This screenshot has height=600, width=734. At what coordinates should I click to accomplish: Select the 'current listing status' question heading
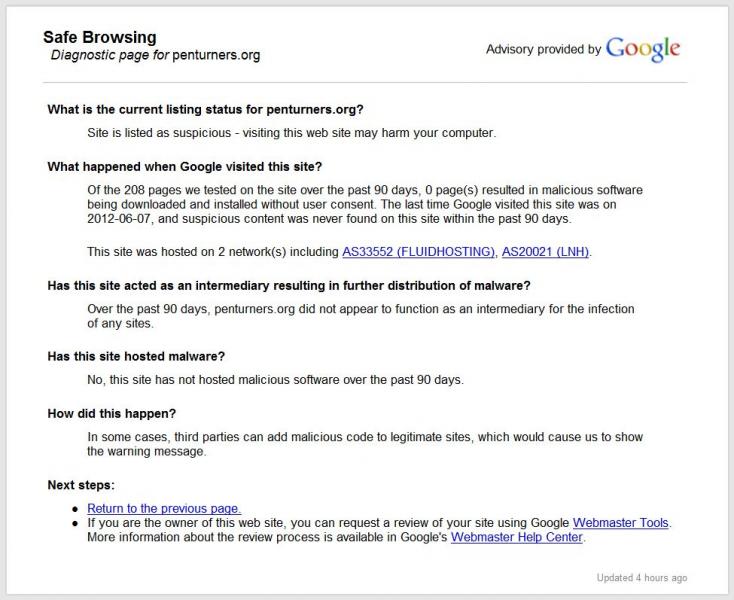[205, 109]
